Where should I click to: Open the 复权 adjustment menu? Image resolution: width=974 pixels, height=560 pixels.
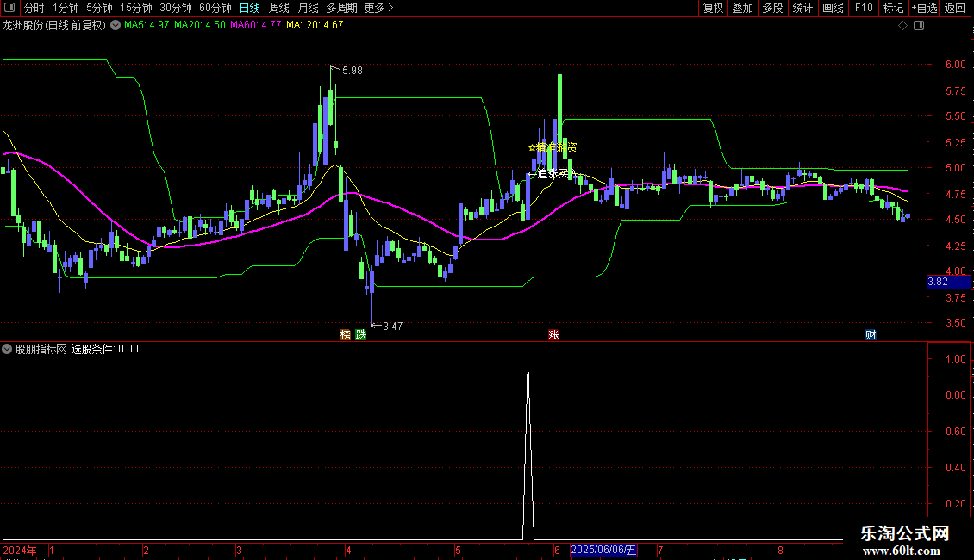point(713,8)
